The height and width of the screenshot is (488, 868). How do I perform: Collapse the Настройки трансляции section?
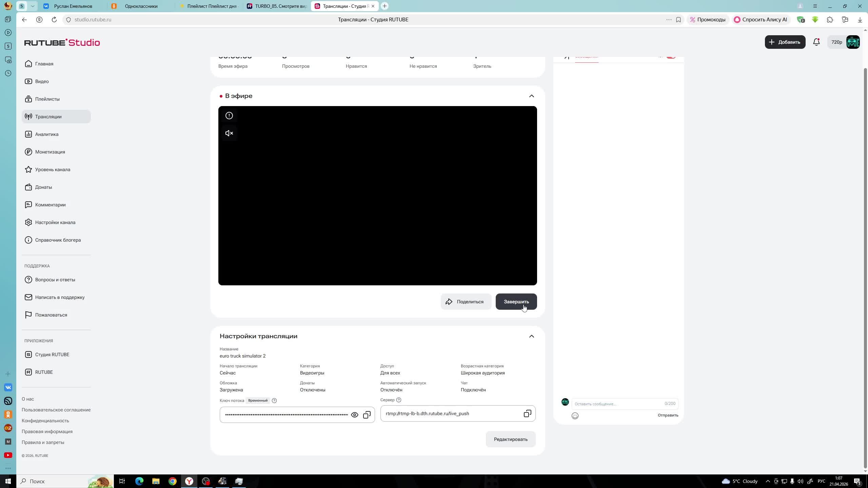531,336
